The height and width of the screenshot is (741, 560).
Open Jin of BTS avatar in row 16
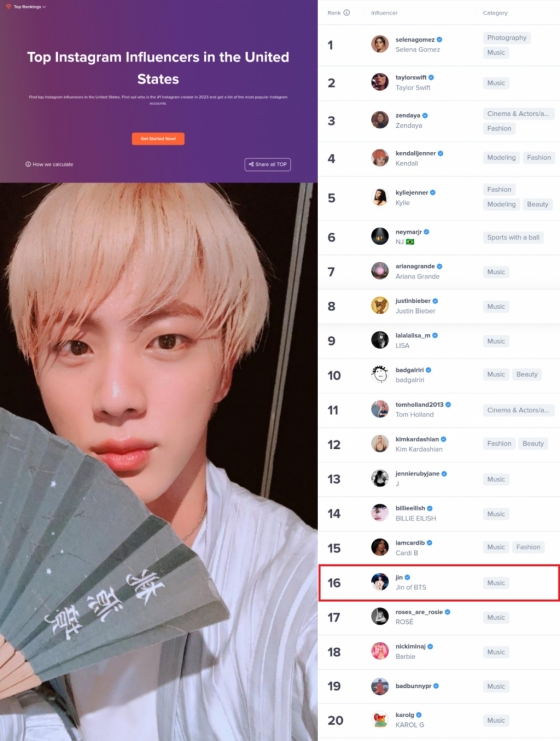click(x=379, y=582)
